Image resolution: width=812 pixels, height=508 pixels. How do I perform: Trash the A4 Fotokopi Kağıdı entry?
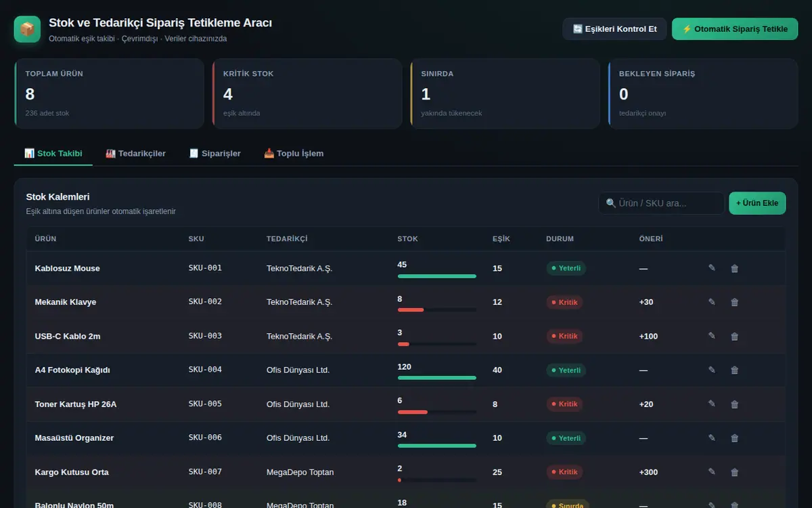point(735,370)
